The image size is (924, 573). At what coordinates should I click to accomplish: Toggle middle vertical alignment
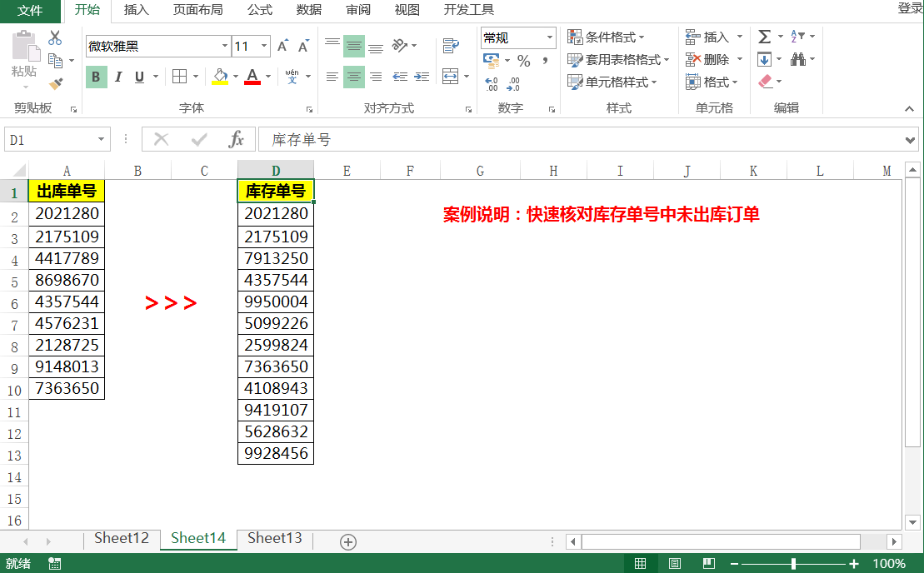(354, 46)
